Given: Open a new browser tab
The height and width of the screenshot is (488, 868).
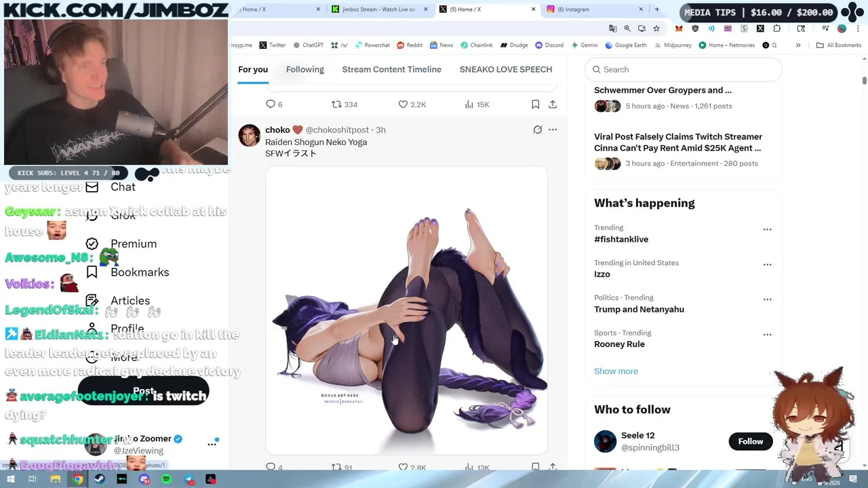Looking at the screenshot, I should pyautogui.click(x=656, y=9).
